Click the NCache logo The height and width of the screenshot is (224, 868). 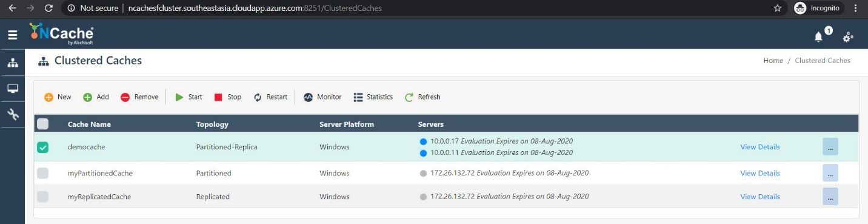point(61,34)
